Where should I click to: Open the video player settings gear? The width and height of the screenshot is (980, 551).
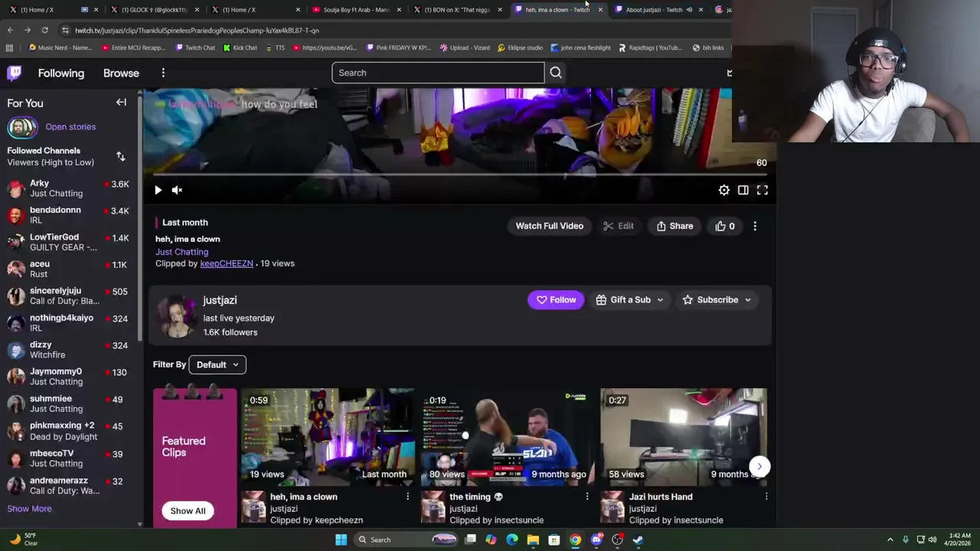pos(724,190)
